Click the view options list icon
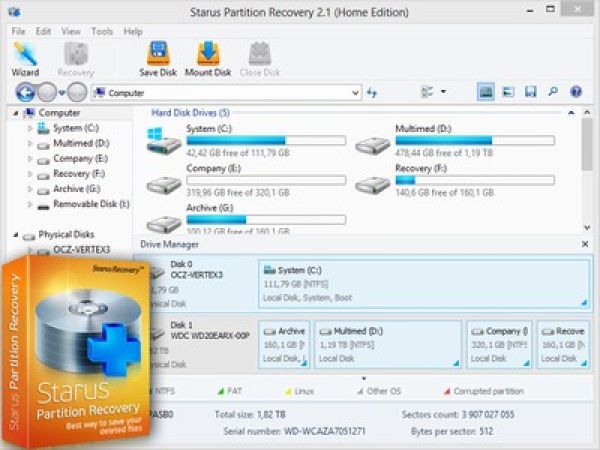Image resolution: width=600 pixels, height=450 pixels. pos(427,92)
